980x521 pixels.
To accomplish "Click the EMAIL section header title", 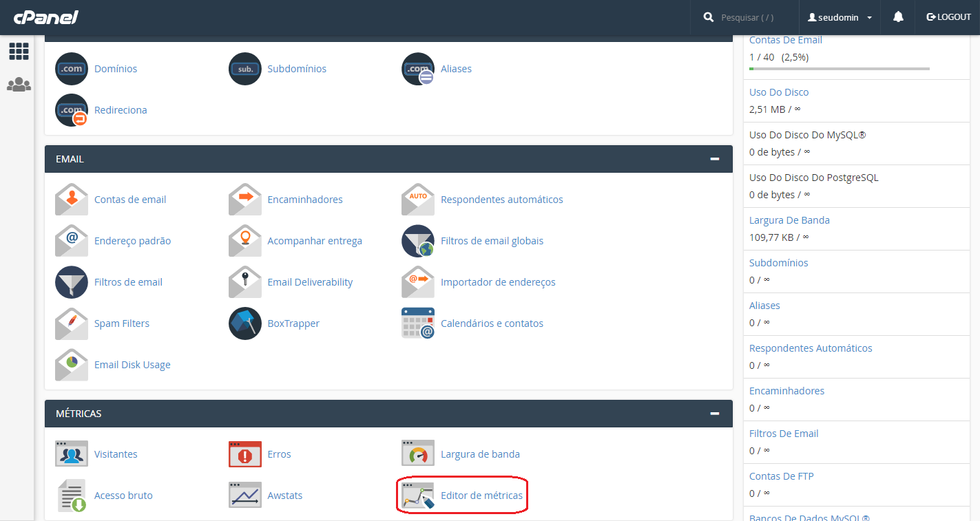I will (70, 159).
